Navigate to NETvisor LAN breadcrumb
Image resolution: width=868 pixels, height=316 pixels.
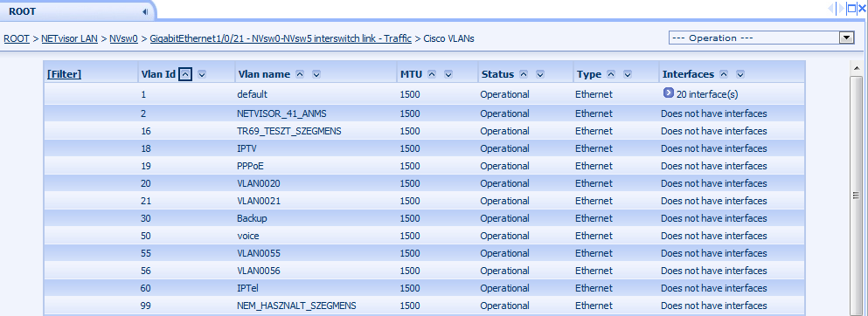point(69,38)
